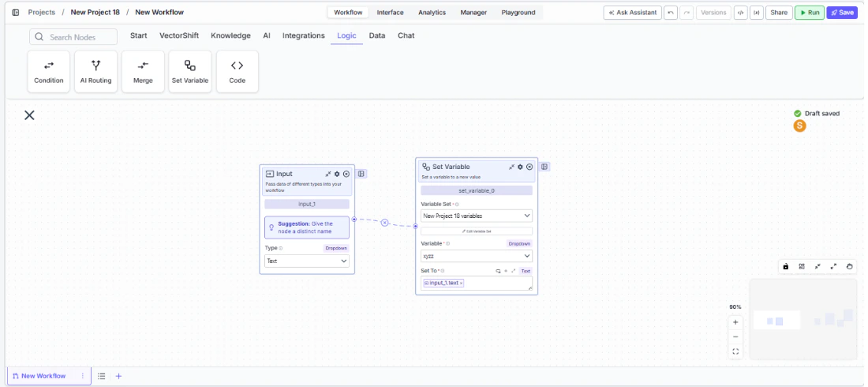Enable the hand pan tool

(x=850, y=267)
